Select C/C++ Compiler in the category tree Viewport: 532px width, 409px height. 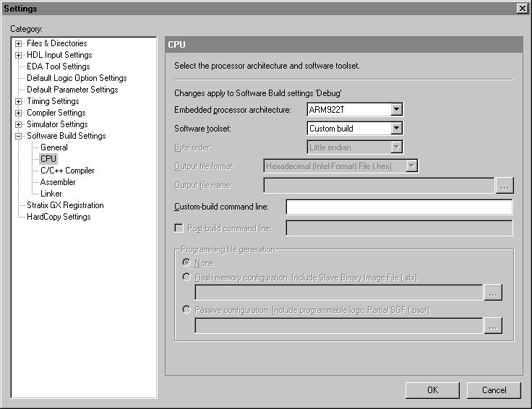click(66, 171)
